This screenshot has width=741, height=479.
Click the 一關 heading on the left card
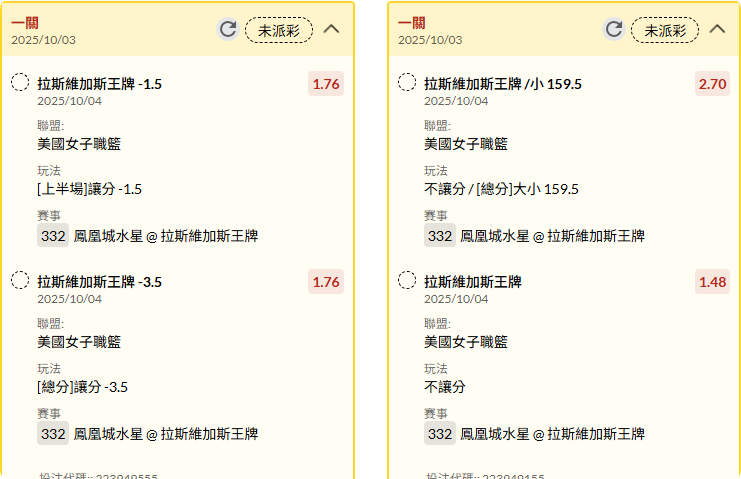(24, 23)
